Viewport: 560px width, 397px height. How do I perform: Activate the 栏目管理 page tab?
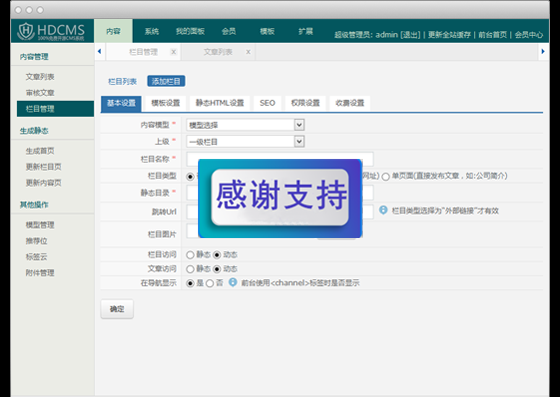pyautogui.click(x=143, y=52)
